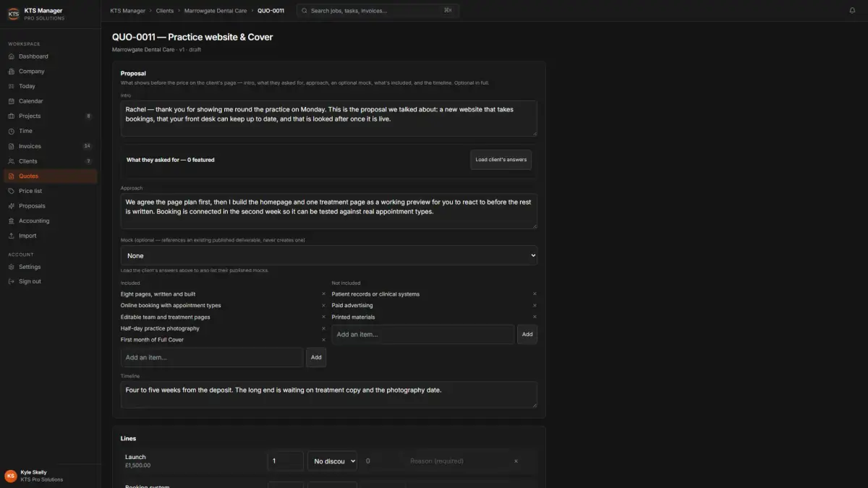Focus the search jobs, tasks, invoices field
The height and width of the screenshot is (488, 868).
click(x=378, y=11)
